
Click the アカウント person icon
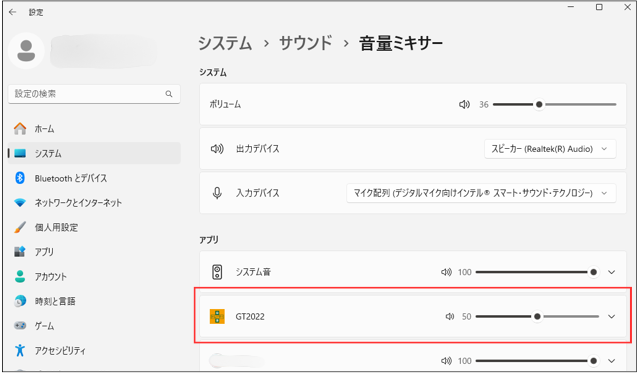[x=20, y=277]
